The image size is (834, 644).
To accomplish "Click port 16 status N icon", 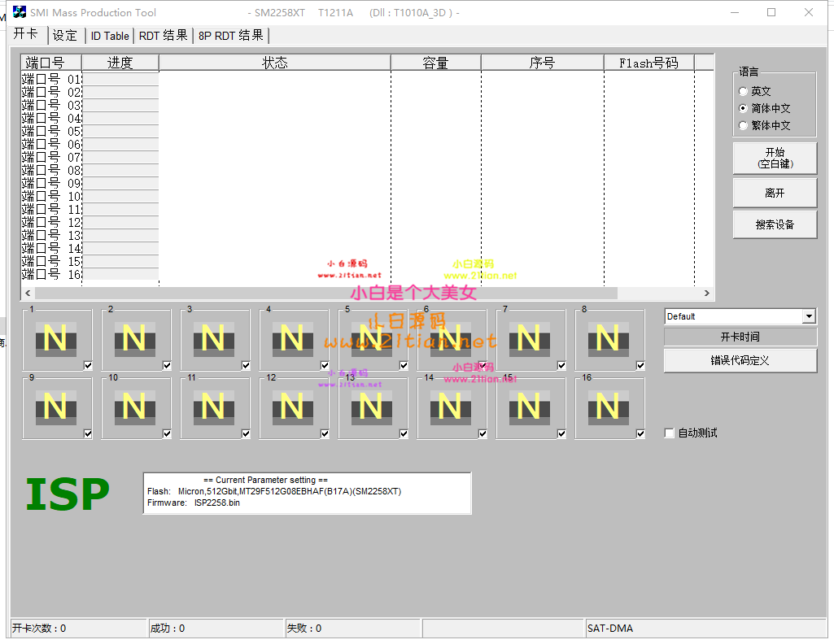I will [x=609, y=407].
